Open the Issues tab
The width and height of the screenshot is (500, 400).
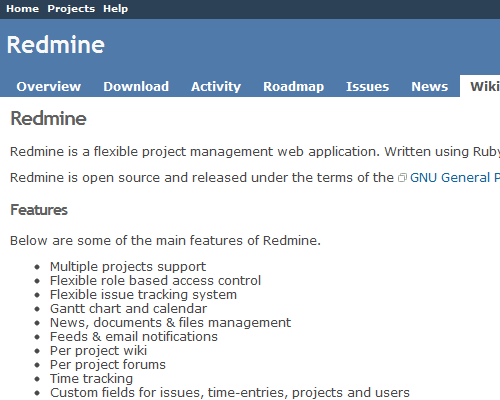click(x=367, y=87)
